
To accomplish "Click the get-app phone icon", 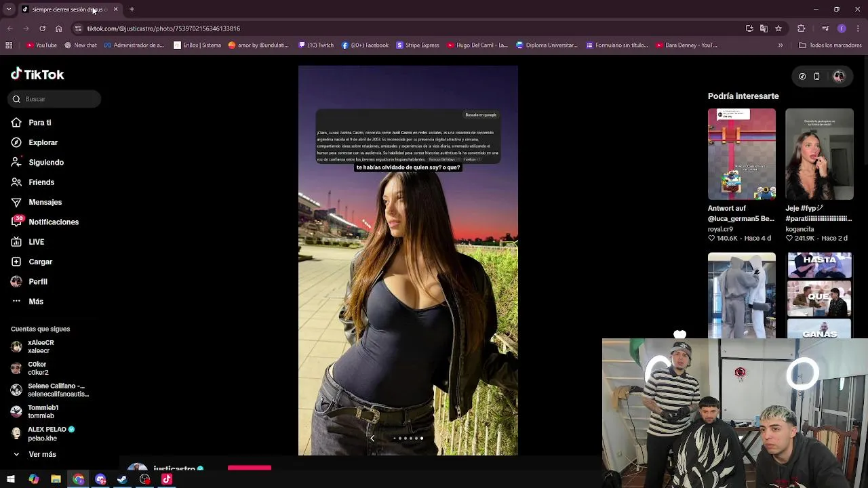I will 816,77.
